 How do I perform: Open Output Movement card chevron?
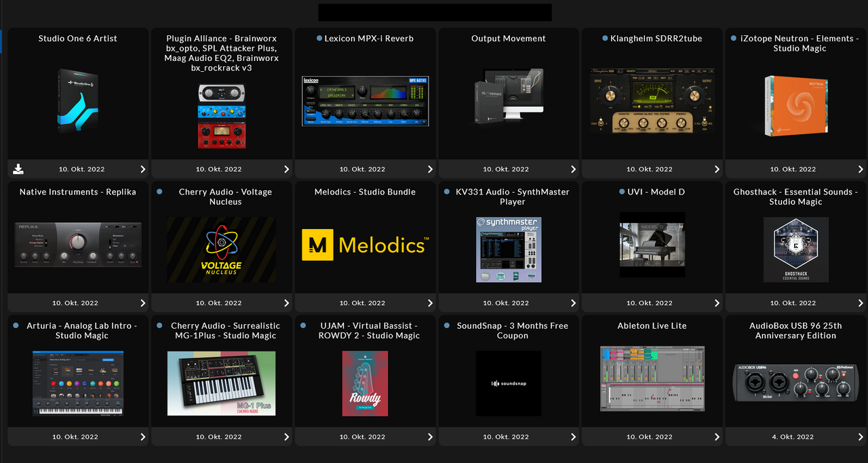tap(574, 169)
